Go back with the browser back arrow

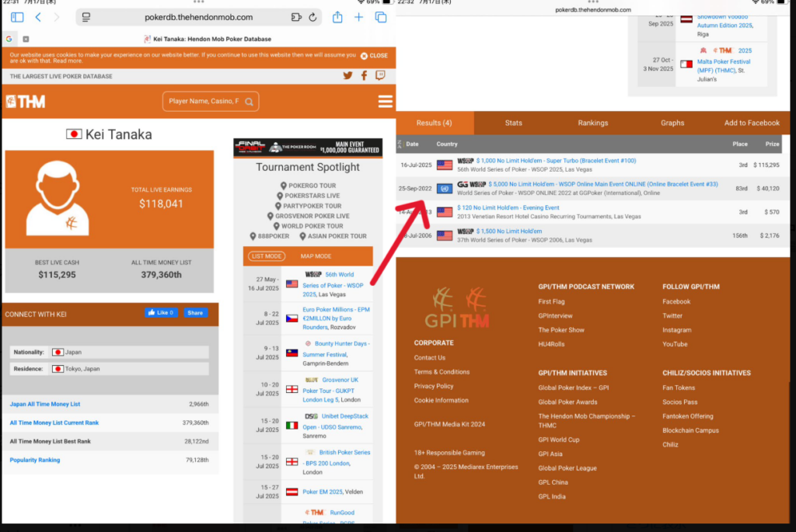[x=38, y=17]
